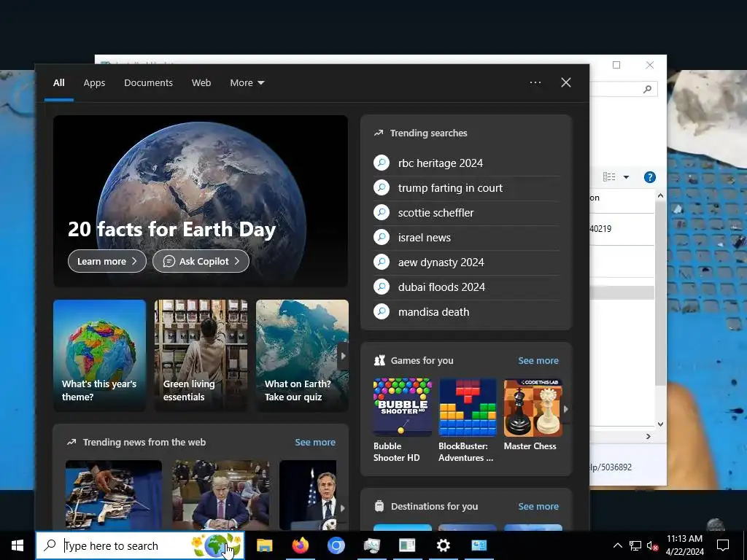
Task: Open the Windows Start menu
Action: [18, 545]
